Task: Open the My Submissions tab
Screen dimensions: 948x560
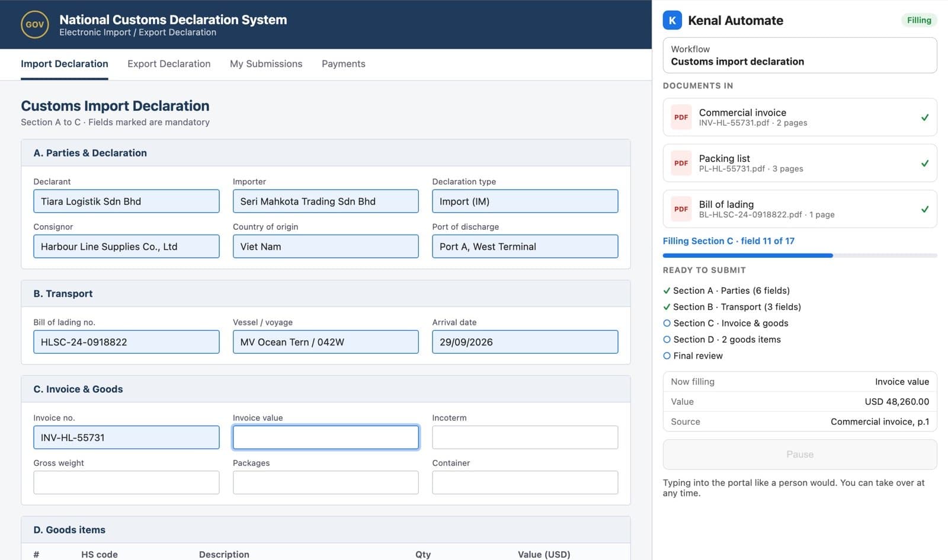Action: [266, 64]
